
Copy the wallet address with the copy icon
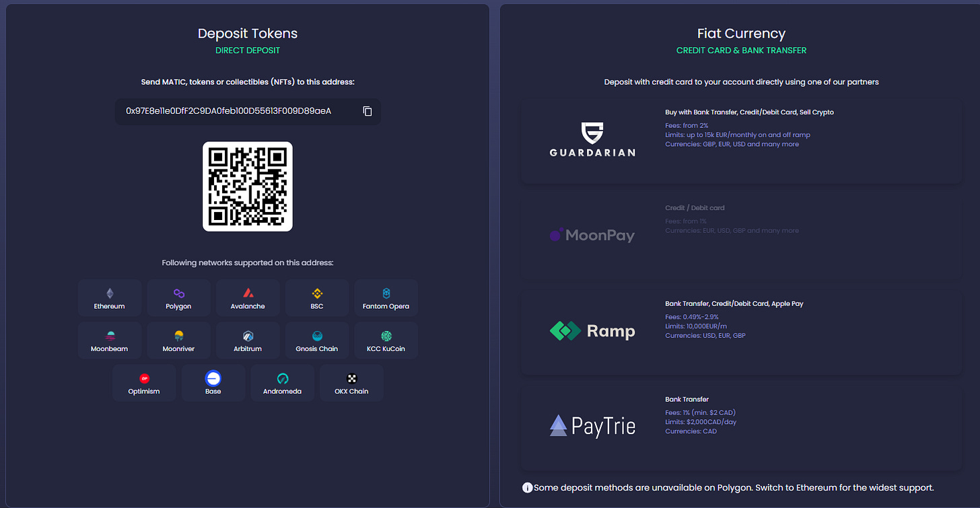point(367,111)
